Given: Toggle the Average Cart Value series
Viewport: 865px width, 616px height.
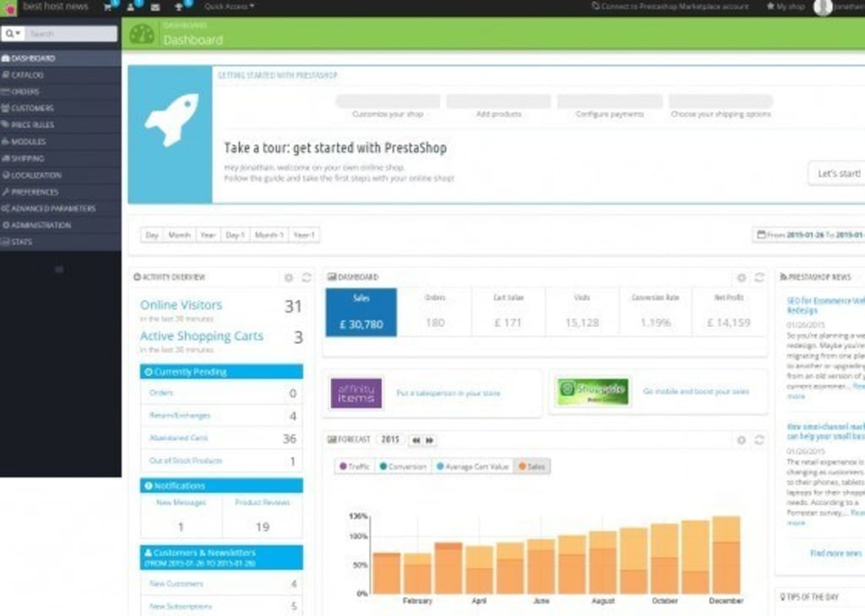Looking at the screenshot, I should point(472,466).
